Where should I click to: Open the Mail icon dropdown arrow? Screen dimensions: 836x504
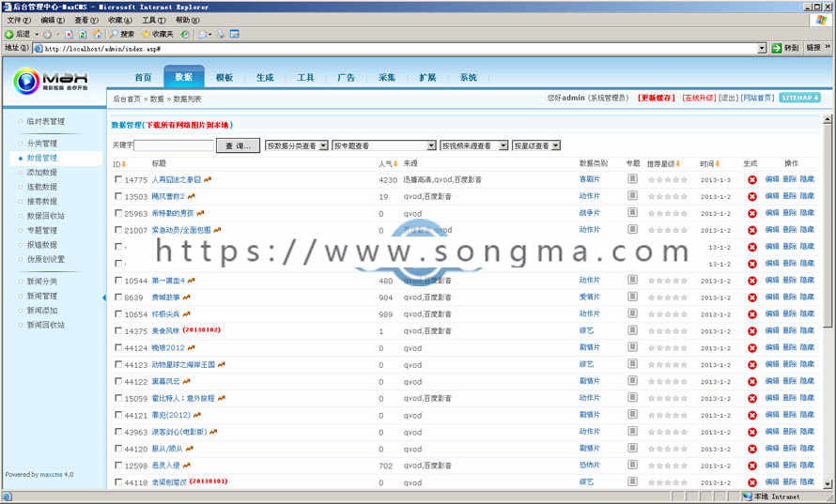click(x=210, y=34)
